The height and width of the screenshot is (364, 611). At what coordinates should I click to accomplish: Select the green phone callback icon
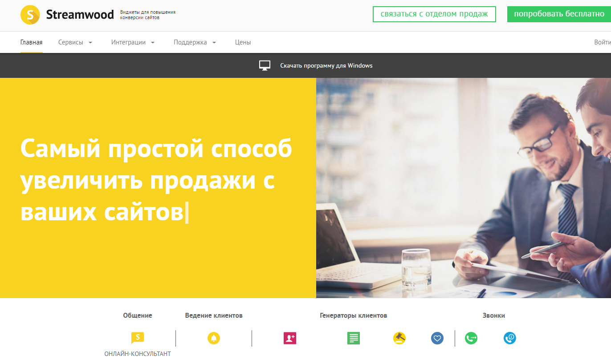[471, 338]
